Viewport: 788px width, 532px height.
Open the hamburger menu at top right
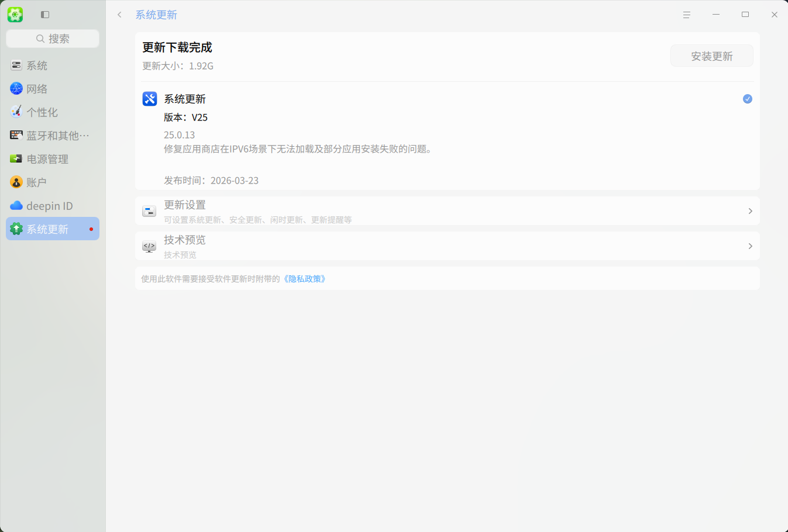[x=686, y=14]
